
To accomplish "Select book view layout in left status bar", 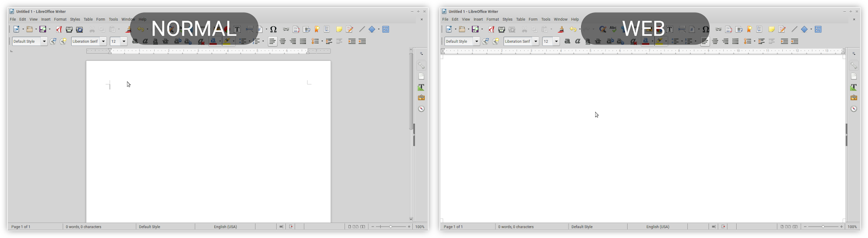I will coord(362,227).
